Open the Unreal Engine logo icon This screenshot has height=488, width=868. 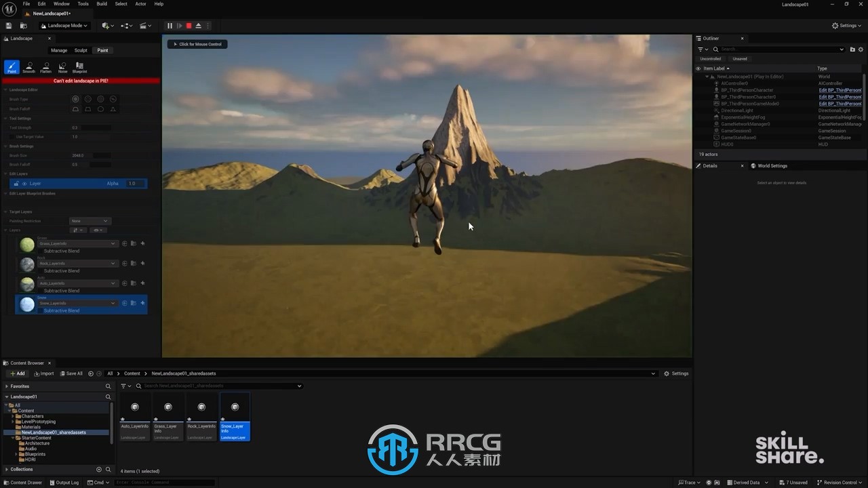[9, 8]
